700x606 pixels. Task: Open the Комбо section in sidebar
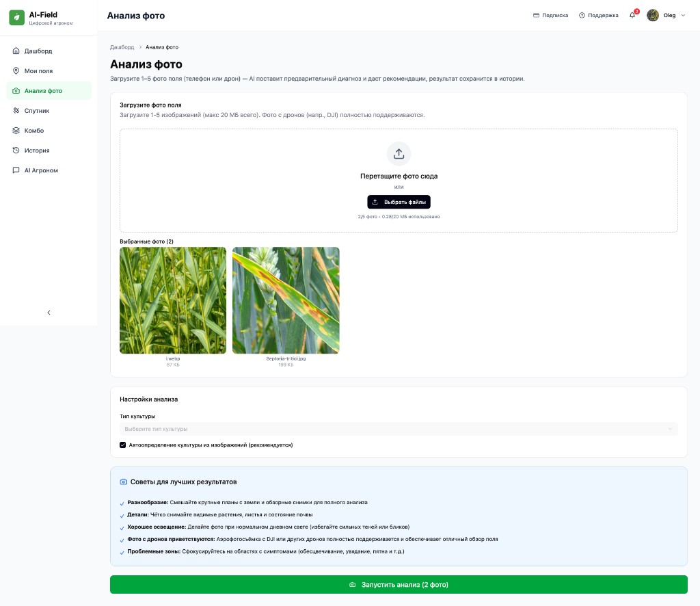pyautogui.click(x=33, y=131)
